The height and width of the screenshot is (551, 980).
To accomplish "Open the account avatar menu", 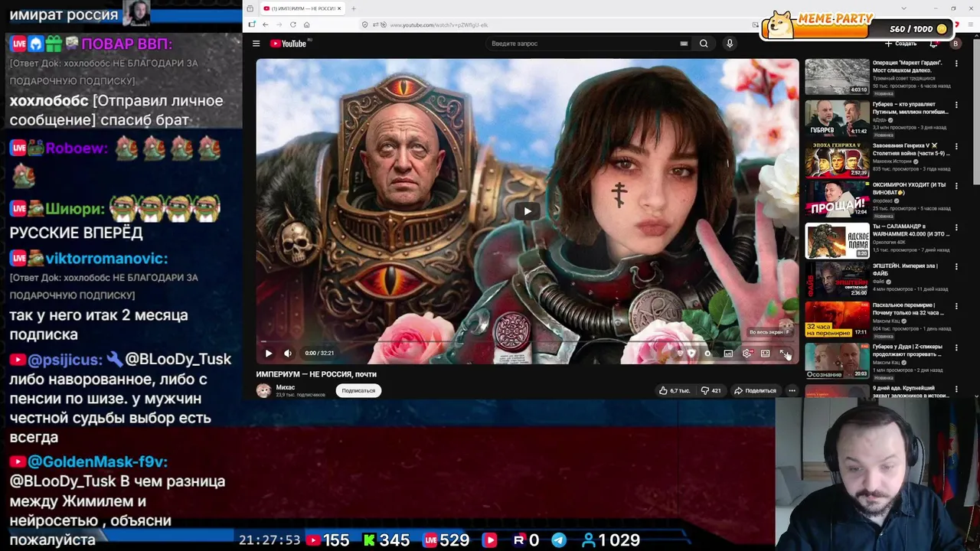I will [955, 44].
